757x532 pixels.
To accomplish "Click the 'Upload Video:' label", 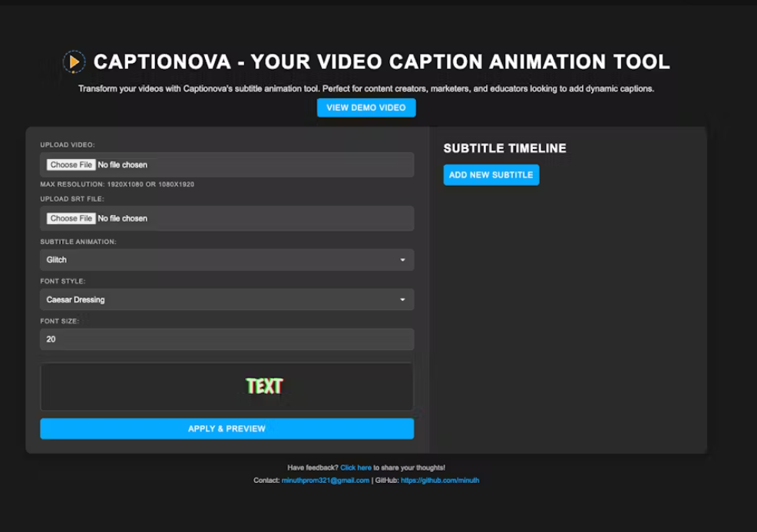I will (x=68, y=145).
